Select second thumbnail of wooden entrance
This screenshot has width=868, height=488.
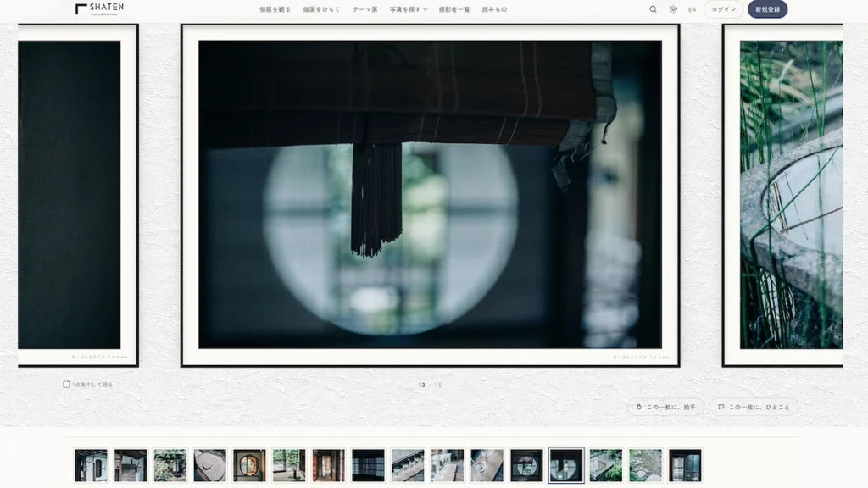pyautogui.click(x=131, y=465)
